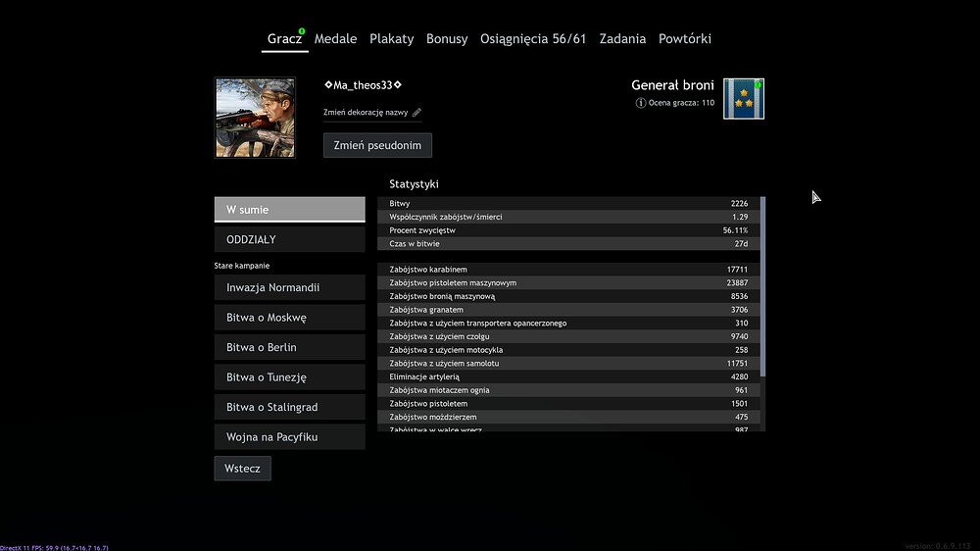Screen dimensions: 980x551
Task: Click the Bitwy statistics row
Action: 568,203
